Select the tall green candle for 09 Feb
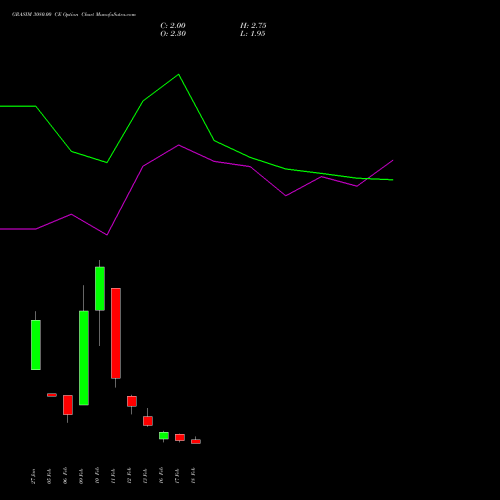 (84, 358)
